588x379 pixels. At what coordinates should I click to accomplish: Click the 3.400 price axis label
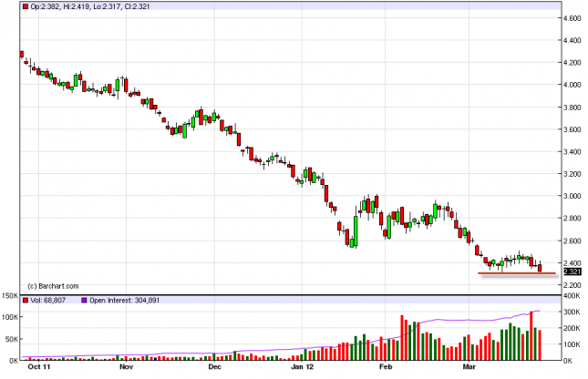point(573,152)
